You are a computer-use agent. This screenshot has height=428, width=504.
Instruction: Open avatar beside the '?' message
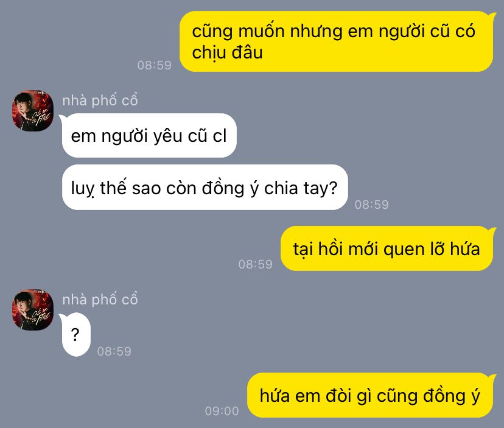click(x=33, y=310)
